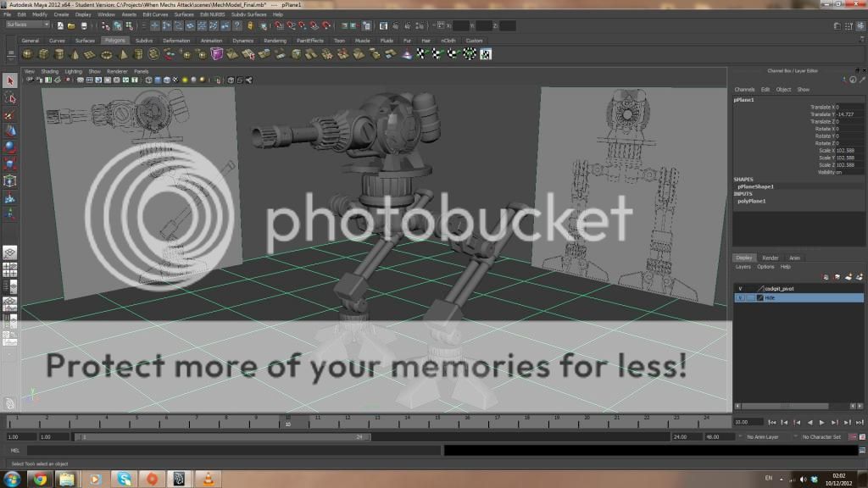Viewport: 868px width, 488px height.
Task: Expand the No Character Set dropdown
Action: (x=821, y=437)
